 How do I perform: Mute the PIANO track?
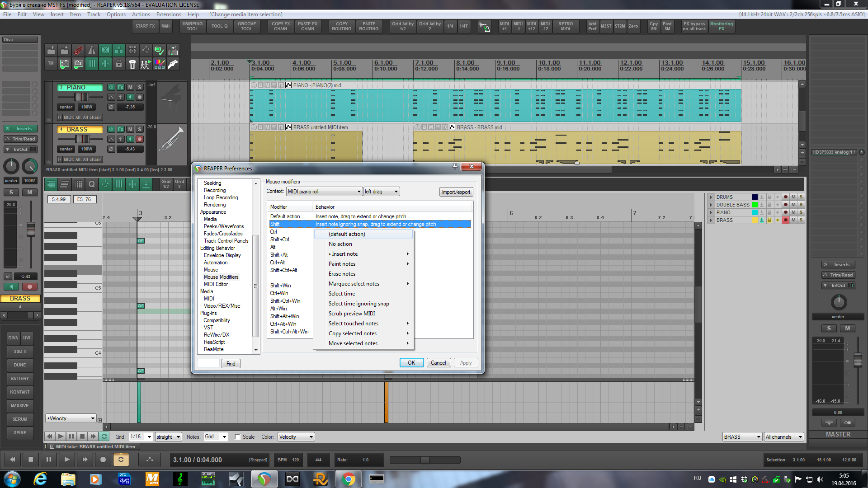point(130,87)
